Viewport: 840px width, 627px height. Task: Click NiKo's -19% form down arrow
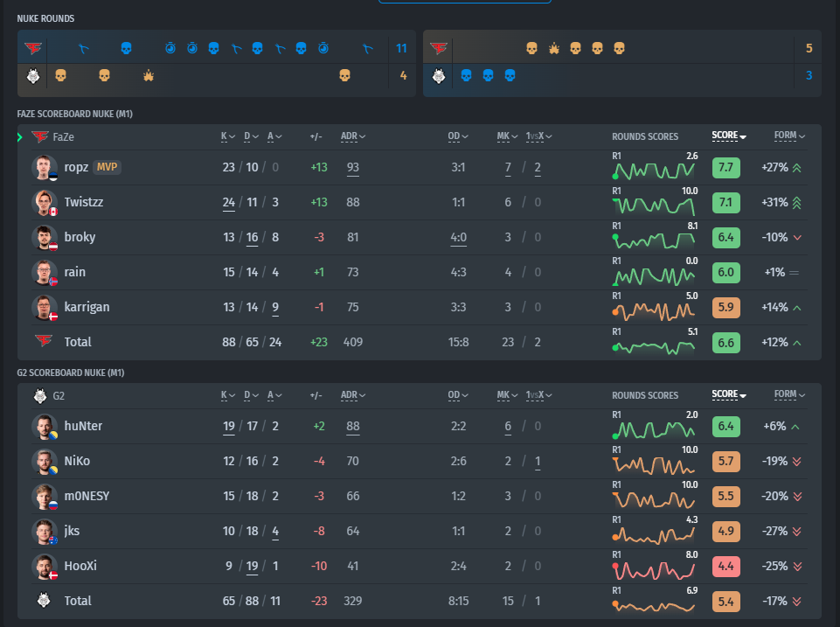pos(796,462)
